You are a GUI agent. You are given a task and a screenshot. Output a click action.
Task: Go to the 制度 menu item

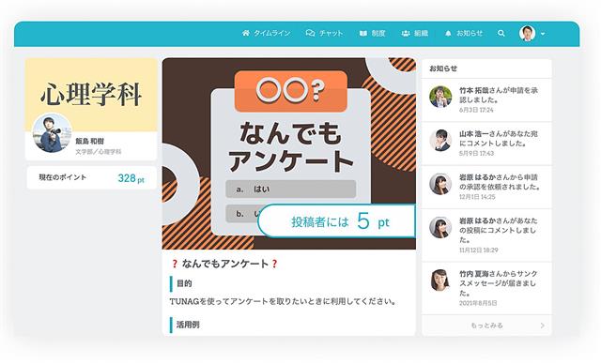[372, 33]
